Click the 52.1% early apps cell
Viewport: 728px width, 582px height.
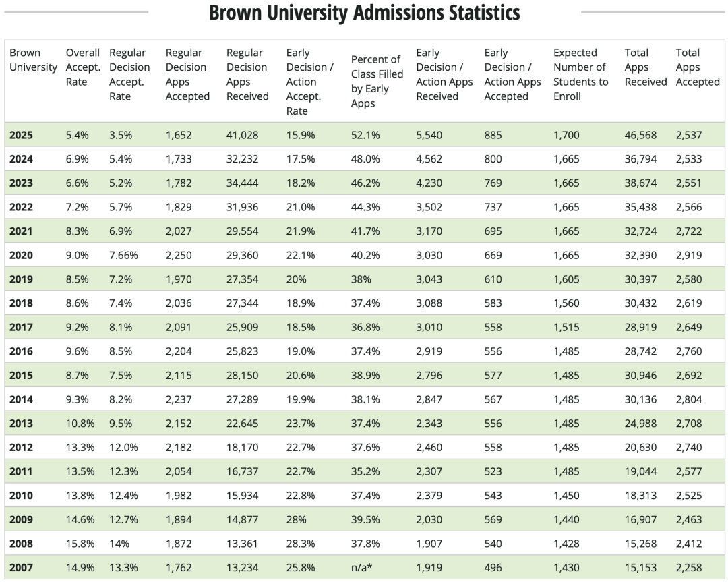pos(365,135)
